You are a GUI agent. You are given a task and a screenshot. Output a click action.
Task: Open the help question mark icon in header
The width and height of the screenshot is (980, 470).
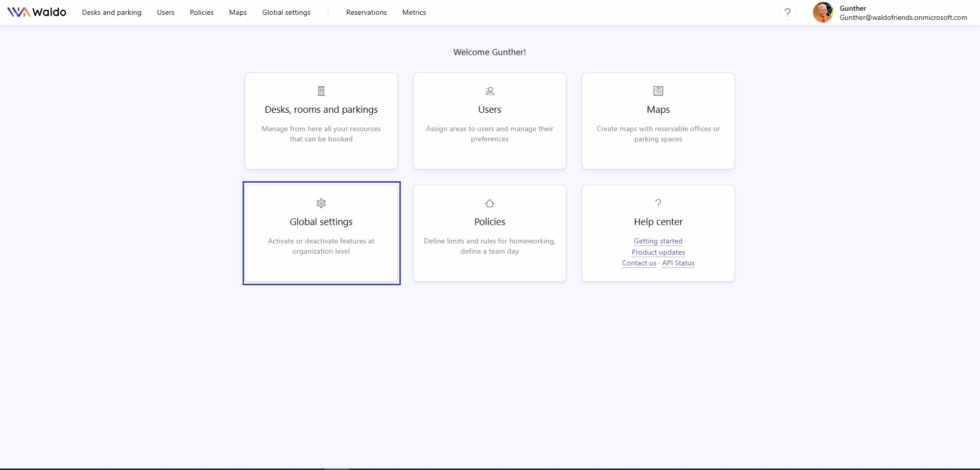pyautogui.click(x=787, y=12)
